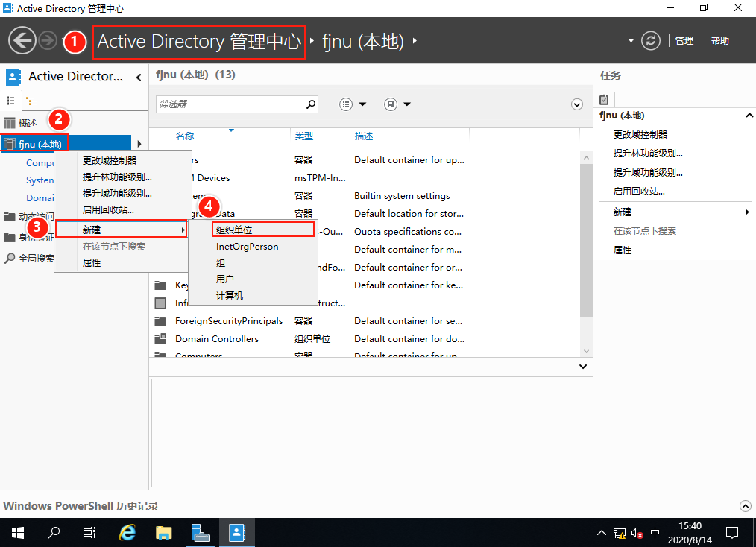The image size is (756, 547).
Task: Open the header dropdown arrow beside refresh
Action: [631, 41]
